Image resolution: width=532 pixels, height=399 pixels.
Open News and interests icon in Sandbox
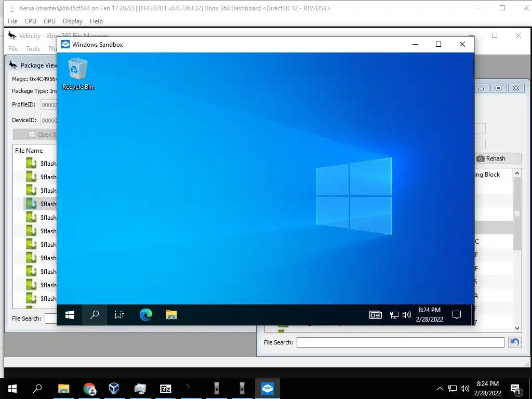(x=375, y=315)
